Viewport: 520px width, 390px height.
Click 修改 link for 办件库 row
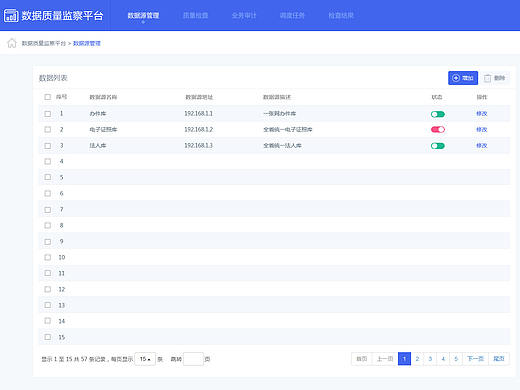(x=482, y=114)
